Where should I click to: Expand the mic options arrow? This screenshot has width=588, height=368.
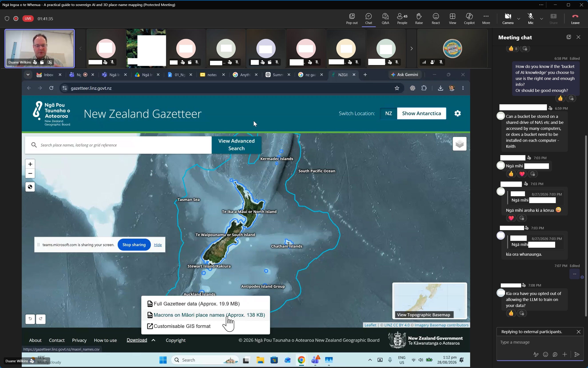tap(542, 19)
